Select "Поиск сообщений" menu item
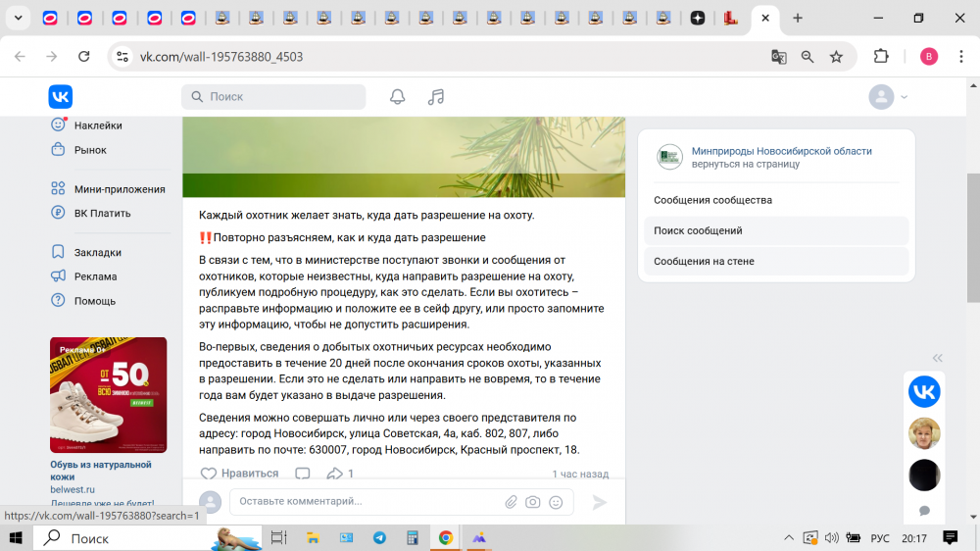 (x=699, y=231)
